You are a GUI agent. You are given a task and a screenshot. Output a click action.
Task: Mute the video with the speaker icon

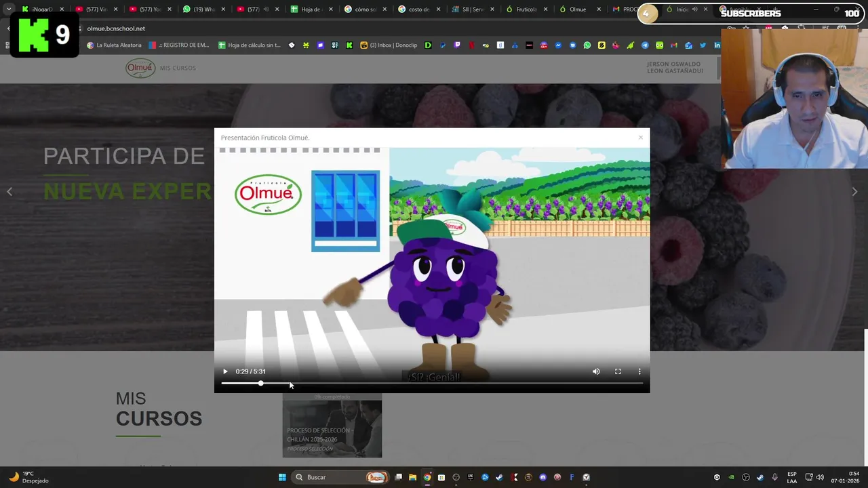click(x=596, y=371)
